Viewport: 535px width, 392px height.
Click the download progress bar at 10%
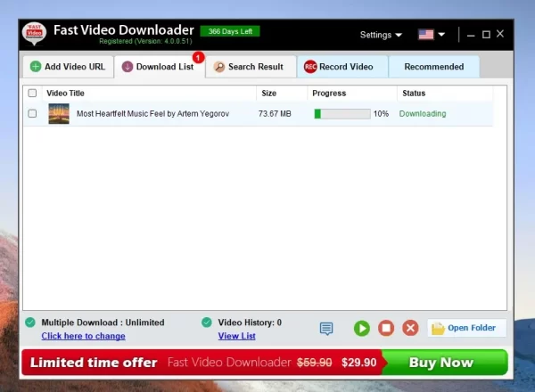(342, 113)
